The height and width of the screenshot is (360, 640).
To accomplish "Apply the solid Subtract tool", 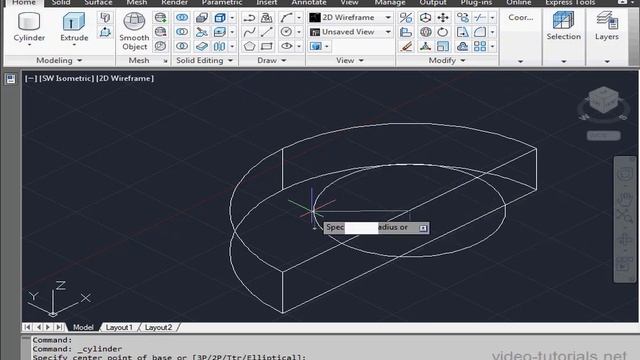I will [x=182, y=32].
